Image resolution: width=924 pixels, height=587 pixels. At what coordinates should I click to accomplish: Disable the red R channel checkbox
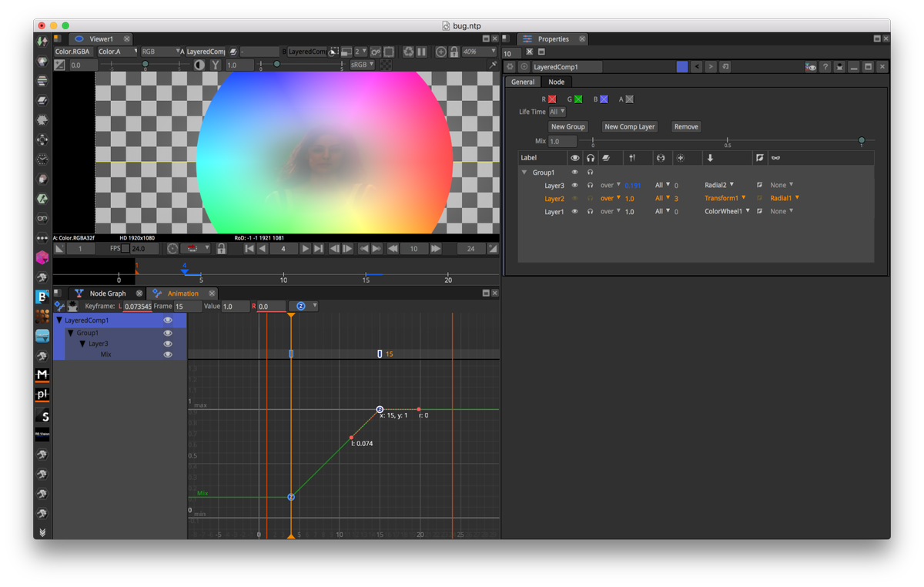551,99
